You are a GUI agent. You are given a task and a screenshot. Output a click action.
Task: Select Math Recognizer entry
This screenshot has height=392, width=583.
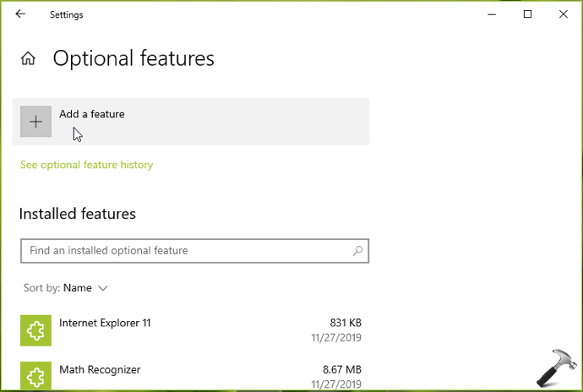(191, 376)
